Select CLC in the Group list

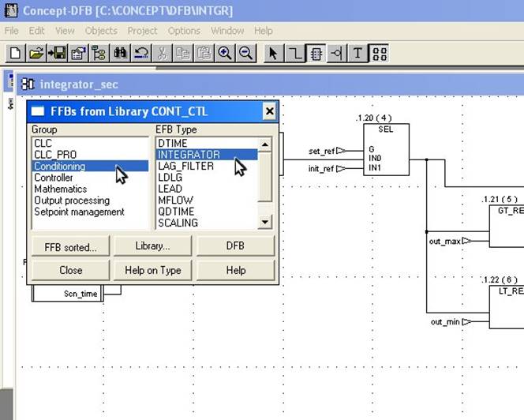90,143
